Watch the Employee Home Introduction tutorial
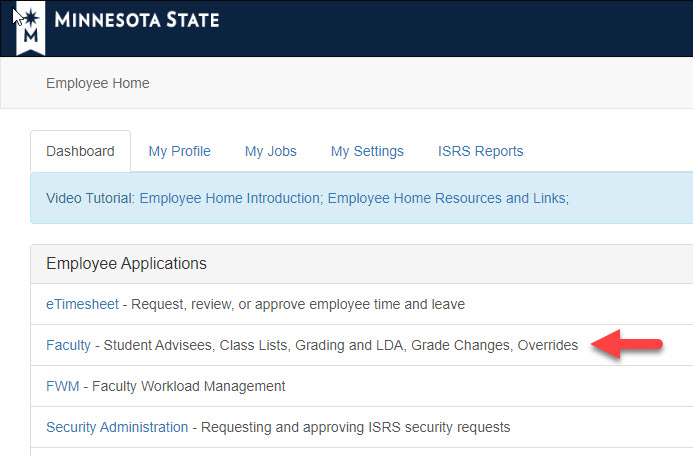This screenshot has height=456, width=693. (x=229, y=198)
